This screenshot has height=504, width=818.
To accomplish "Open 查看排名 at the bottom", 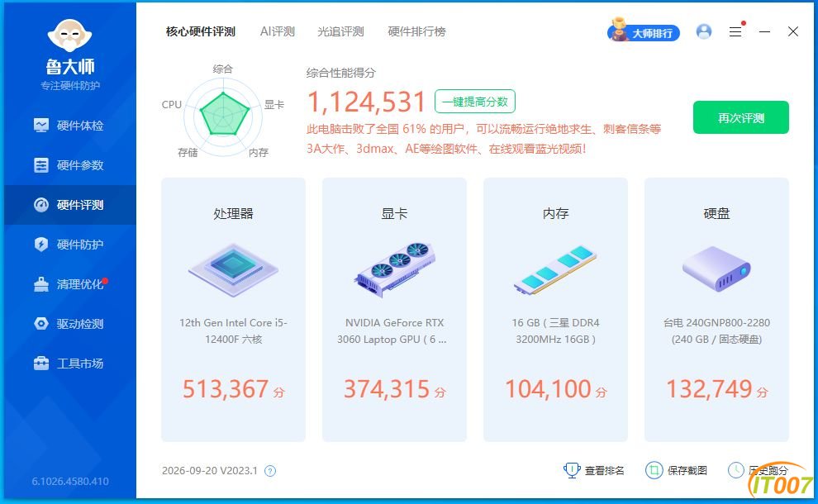I will [x=594, y=471].
